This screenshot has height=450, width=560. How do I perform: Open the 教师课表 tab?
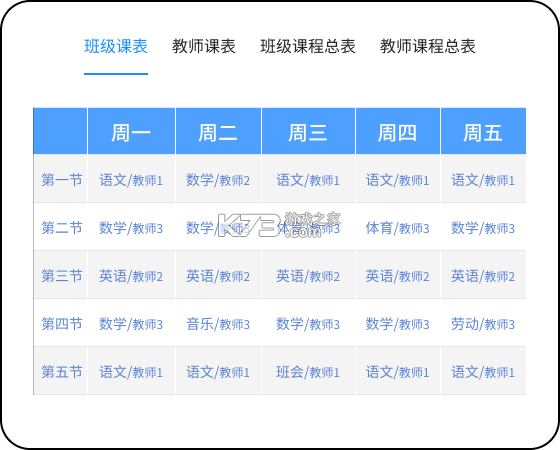click(204, 46)
